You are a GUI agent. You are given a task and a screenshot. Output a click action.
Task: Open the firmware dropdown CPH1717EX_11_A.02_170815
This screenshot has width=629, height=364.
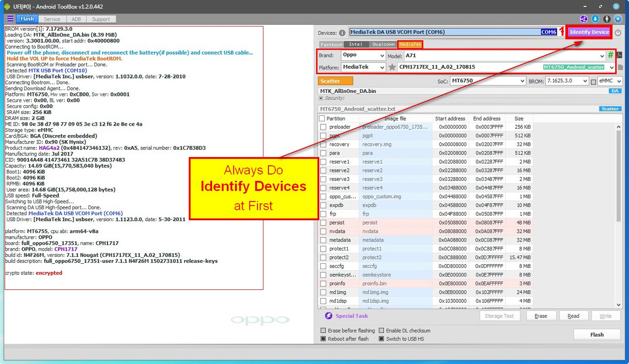pos(506,67)
